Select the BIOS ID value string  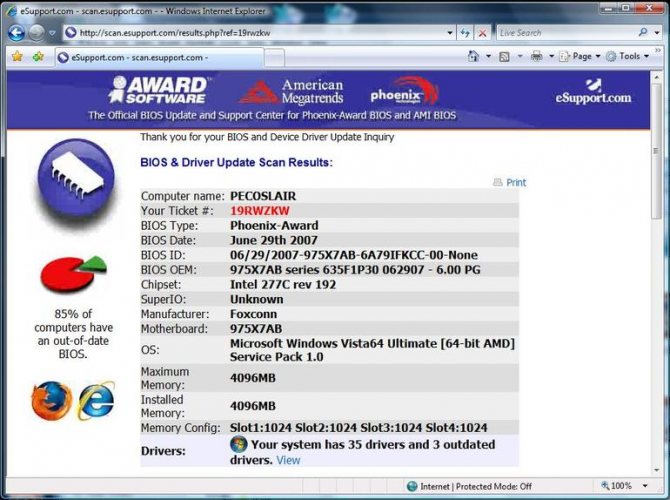[354, 255]
